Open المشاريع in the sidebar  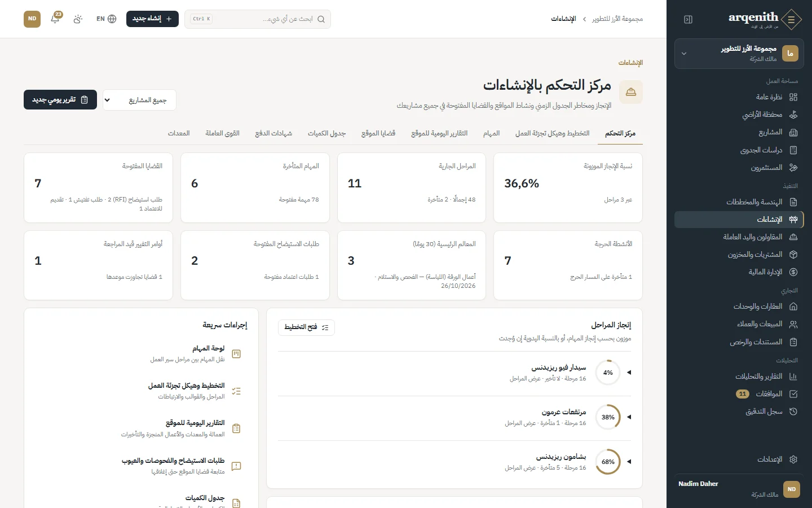pyautogui.click(x=739, y=132)
